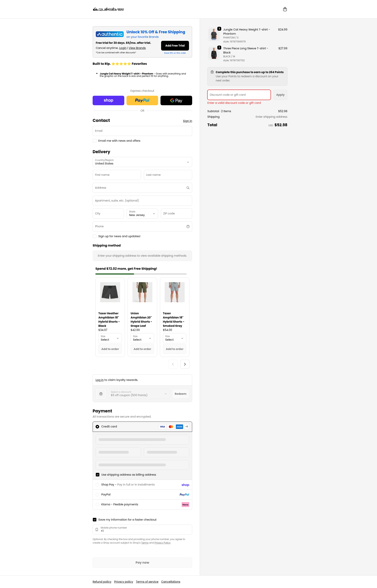Click the Klarna logo badge
The width and height of the screenshot is (377, 588).
click(x=185, y=505)
